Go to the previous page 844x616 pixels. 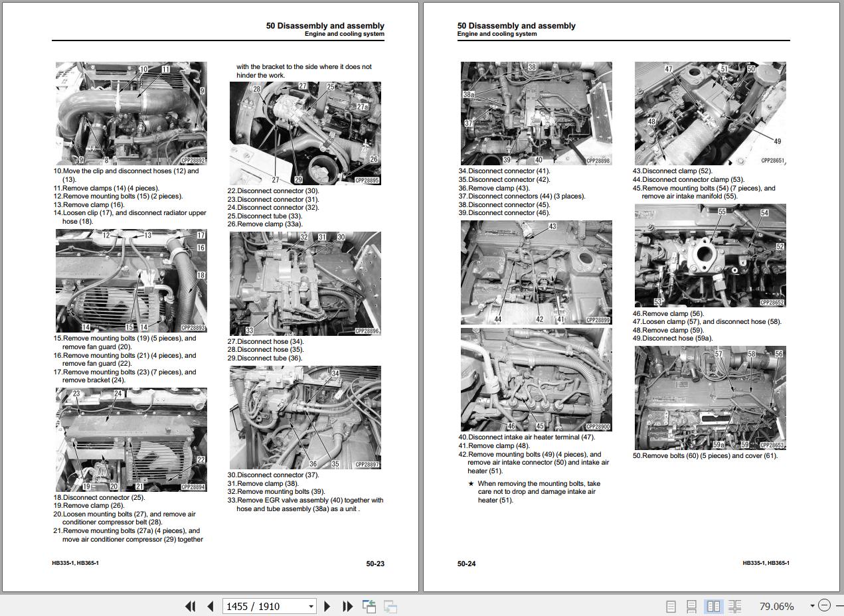(x=211, y=606)
